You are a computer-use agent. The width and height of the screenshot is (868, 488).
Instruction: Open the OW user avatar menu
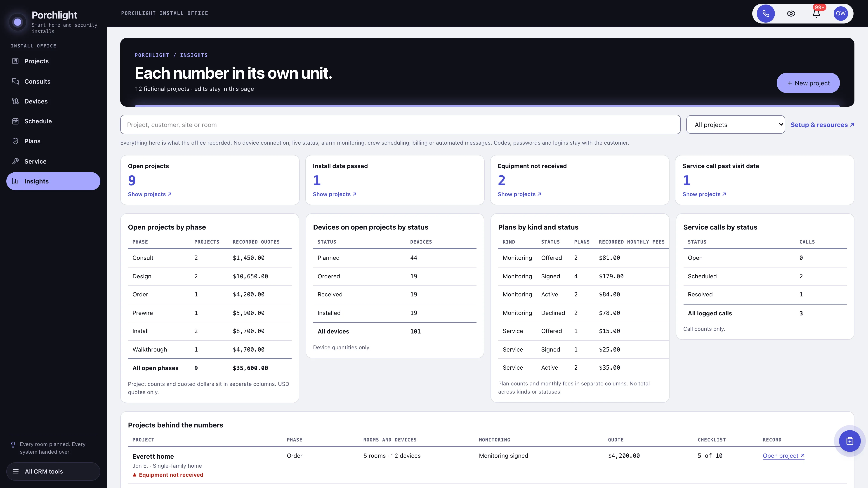tap(840, 14)
